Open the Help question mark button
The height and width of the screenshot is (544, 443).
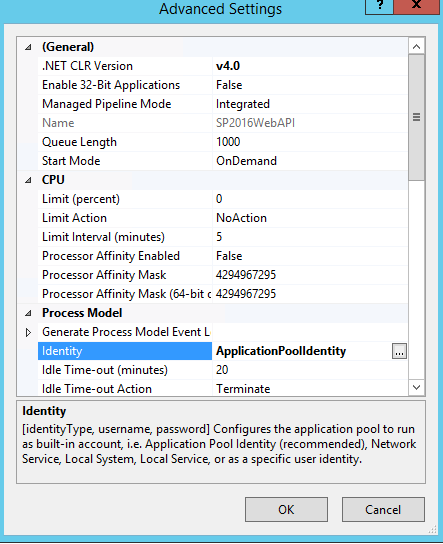click(380, 6)
